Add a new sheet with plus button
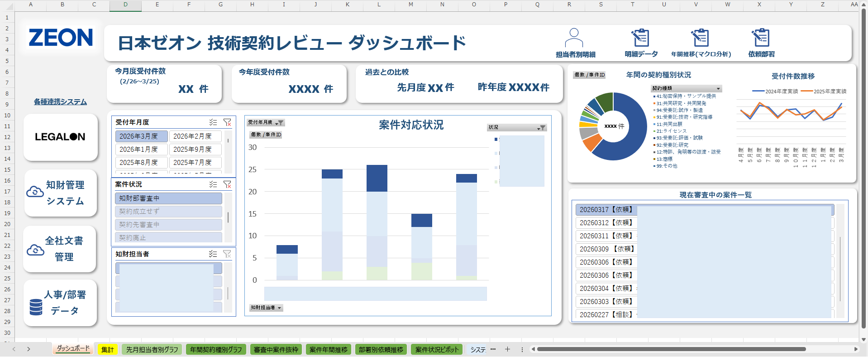Image resolution: width=868 pixels, height=357 pixels. pyautogui.click(x=507, y=349)
